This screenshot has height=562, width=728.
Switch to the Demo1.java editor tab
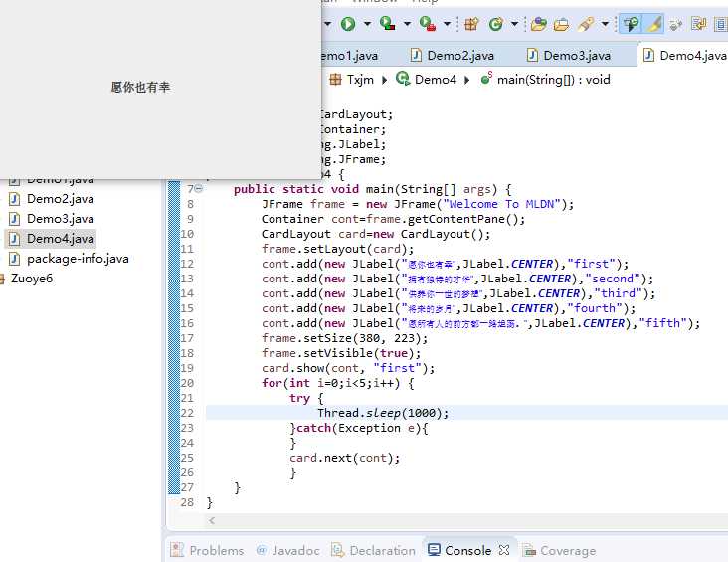tap(349, 56)
